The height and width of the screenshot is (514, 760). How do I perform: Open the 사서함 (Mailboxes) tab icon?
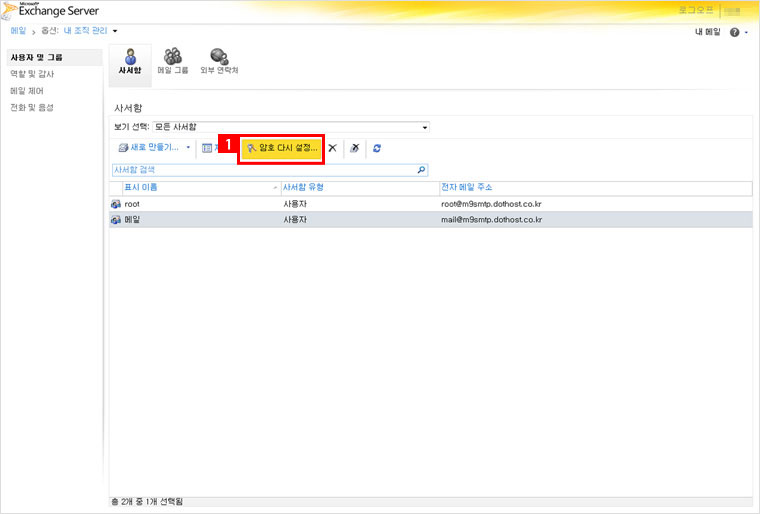click(129, 62)
